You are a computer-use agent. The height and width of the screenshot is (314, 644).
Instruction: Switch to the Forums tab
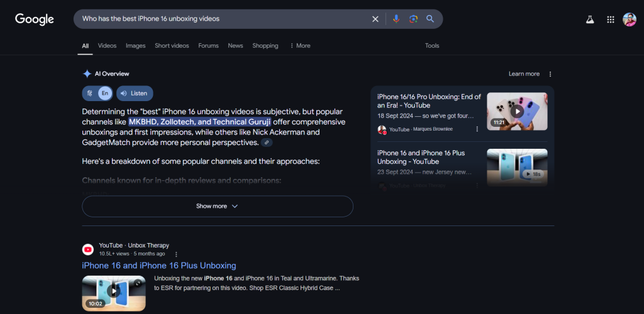tap(208, 46)
